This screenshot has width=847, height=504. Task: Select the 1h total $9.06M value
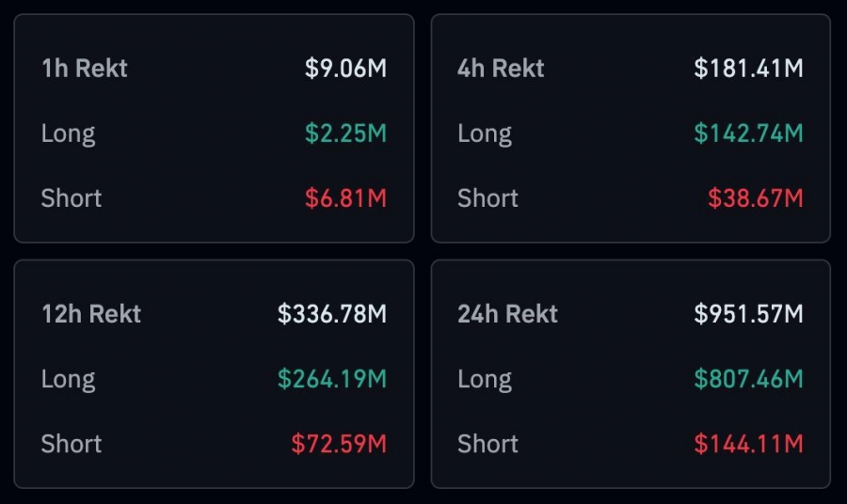pyautogui.click(x=345, y=69)
